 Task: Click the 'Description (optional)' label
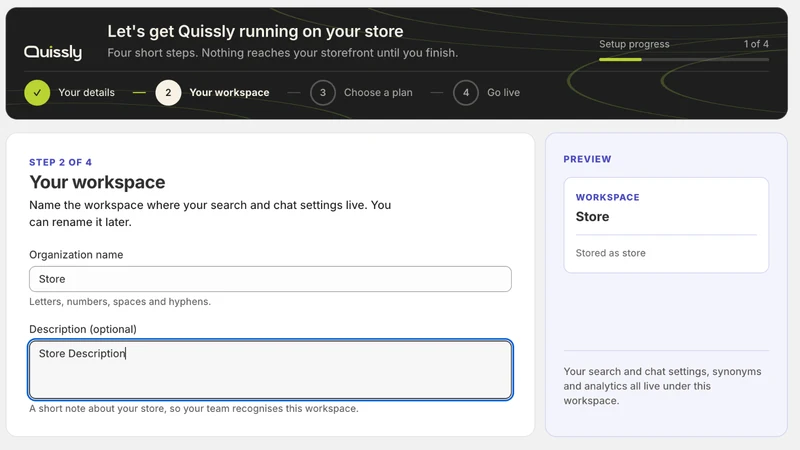pos(83,329)
